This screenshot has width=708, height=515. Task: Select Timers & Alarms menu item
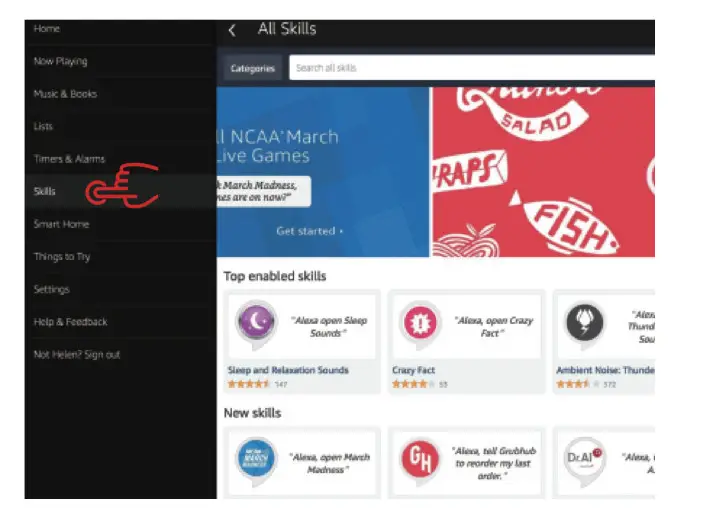click(x=121, y=159)
